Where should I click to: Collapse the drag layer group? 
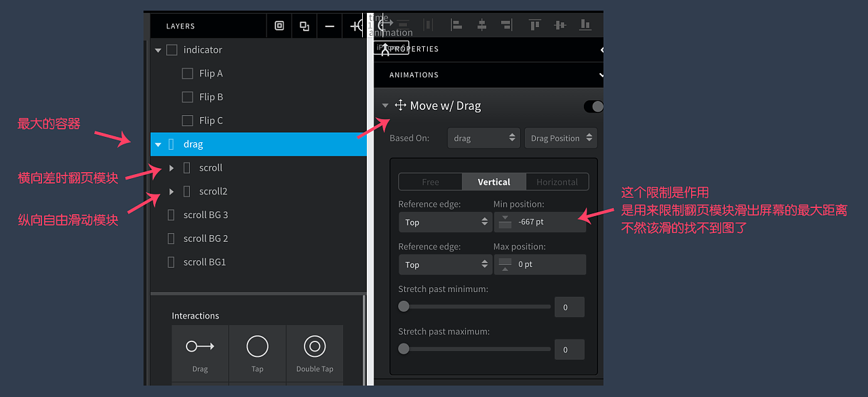pos(158,144)
